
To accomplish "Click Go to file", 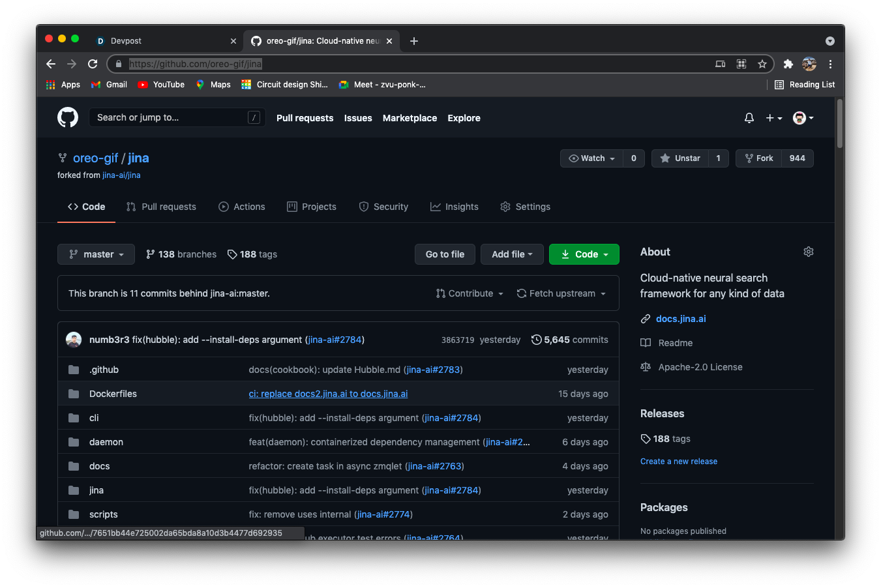I will [445, 254].
